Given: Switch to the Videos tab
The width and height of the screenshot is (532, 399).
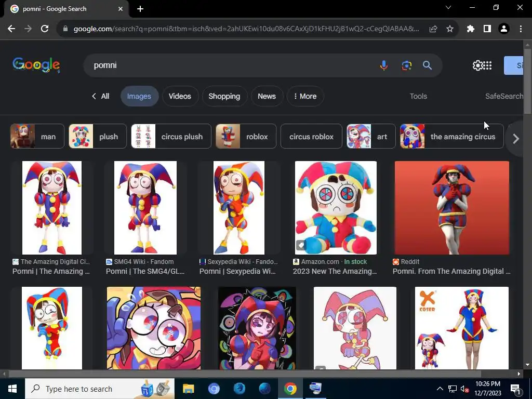Looking at the screenshot, I should (x=180, y=96).
